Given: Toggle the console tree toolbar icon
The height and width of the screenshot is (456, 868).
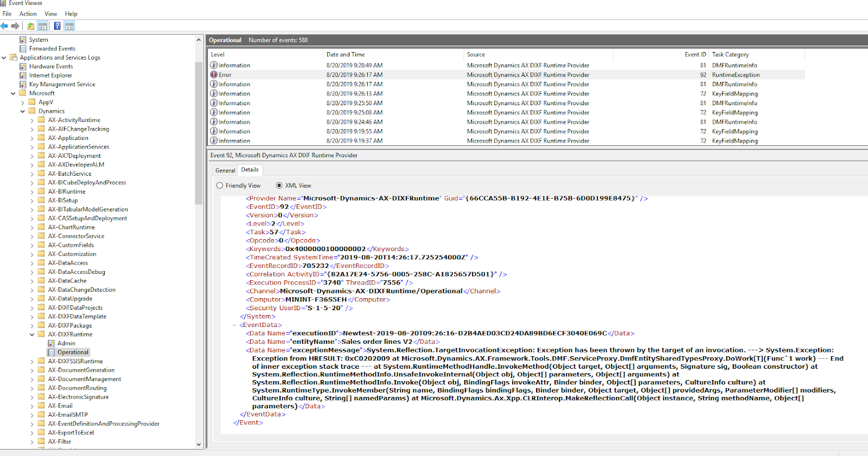Looking at the screenshot, I should 43,26.
